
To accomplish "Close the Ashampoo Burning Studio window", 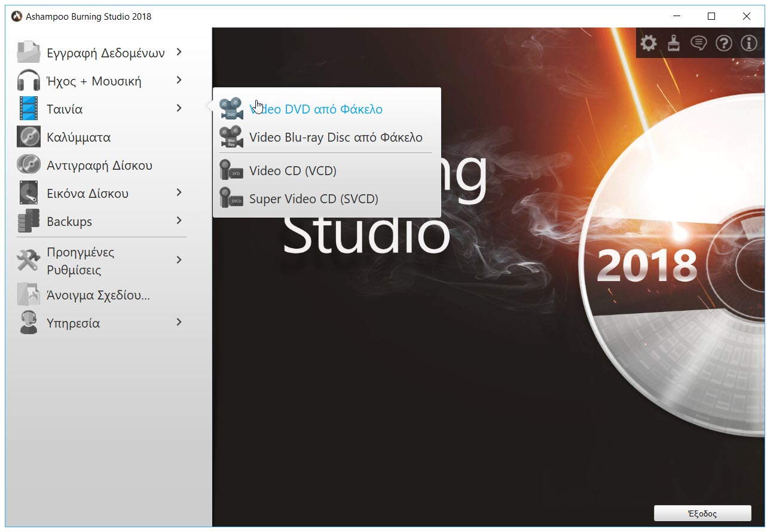I will pos(747,16).
